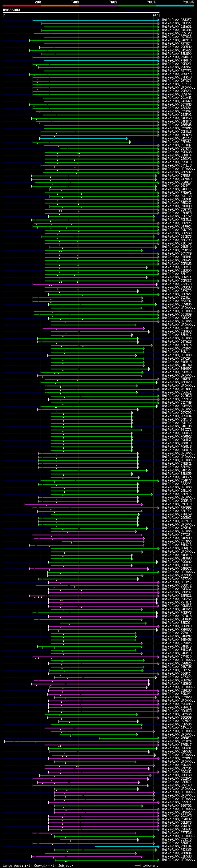Select hit label UniRef100_Q42422
This screenshot has width=197, height=868.
point(177,50)
